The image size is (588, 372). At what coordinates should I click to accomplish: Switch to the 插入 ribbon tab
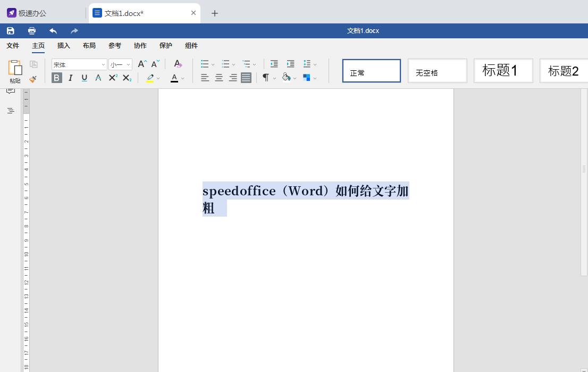(63, 46)
